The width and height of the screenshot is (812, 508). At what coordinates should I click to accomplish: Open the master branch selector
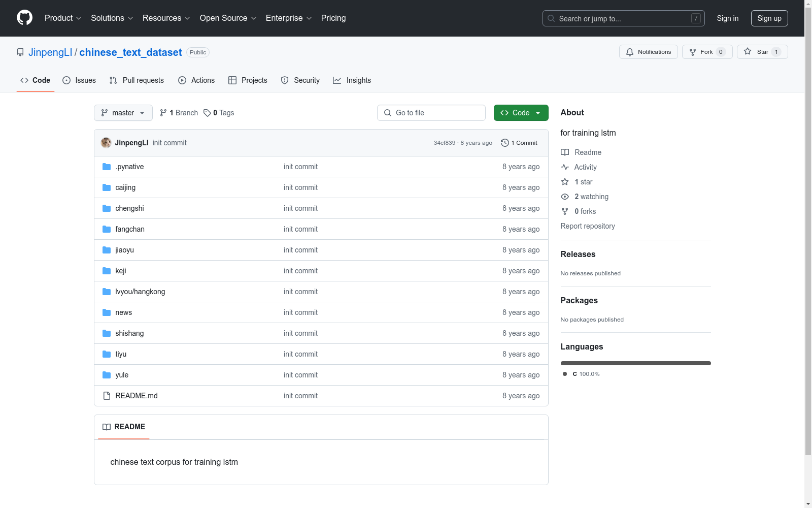(x=123, y=113)
